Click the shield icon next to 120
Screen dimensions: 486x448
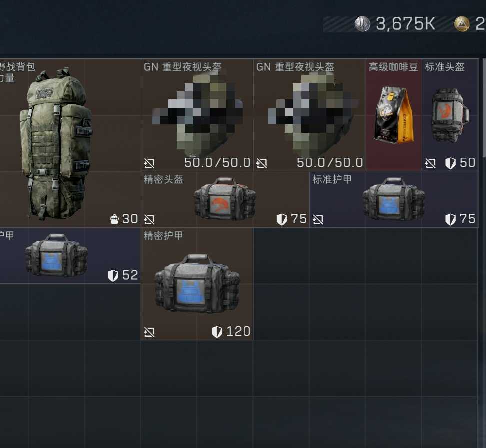point(217,332)
